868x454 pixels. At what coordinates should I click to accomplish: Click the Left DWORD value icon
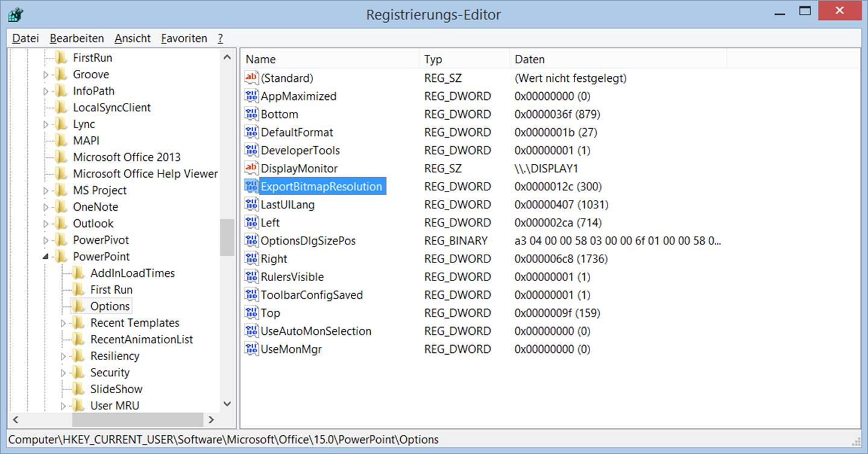coord(251,222)
